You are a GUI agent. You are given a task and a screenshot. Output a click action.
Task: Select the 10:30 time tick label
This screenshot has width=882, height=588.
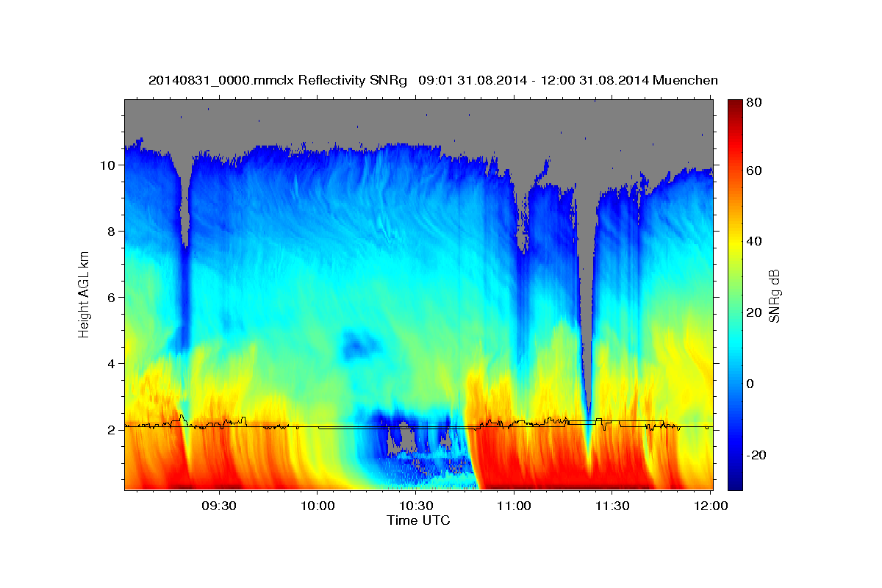tap(415, 506)
